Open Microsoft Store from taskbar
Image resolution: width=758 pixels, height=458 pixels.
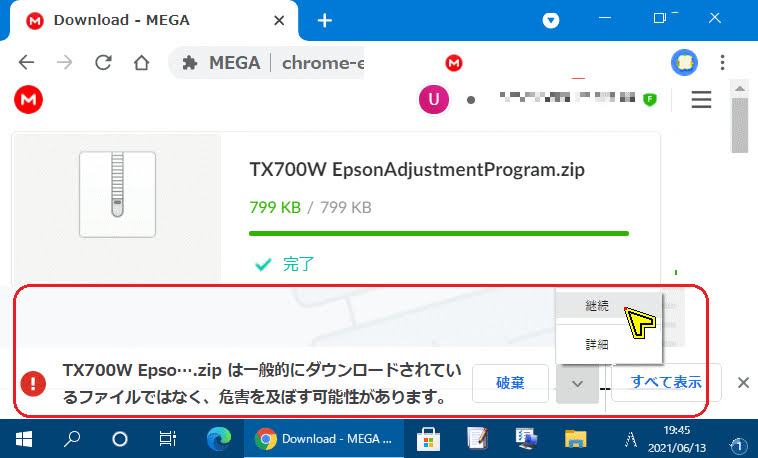click(428, 439)
